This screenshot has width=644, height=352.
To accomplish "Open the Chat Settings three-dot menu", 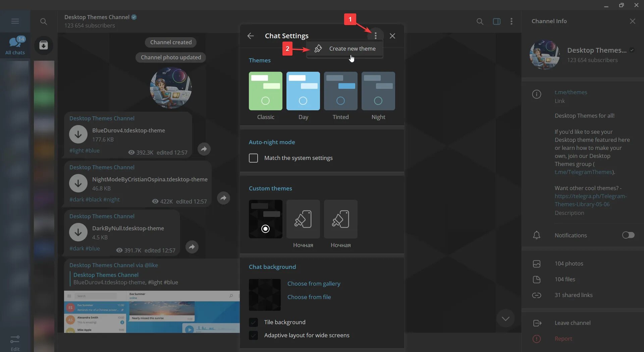I will point(376,36).
